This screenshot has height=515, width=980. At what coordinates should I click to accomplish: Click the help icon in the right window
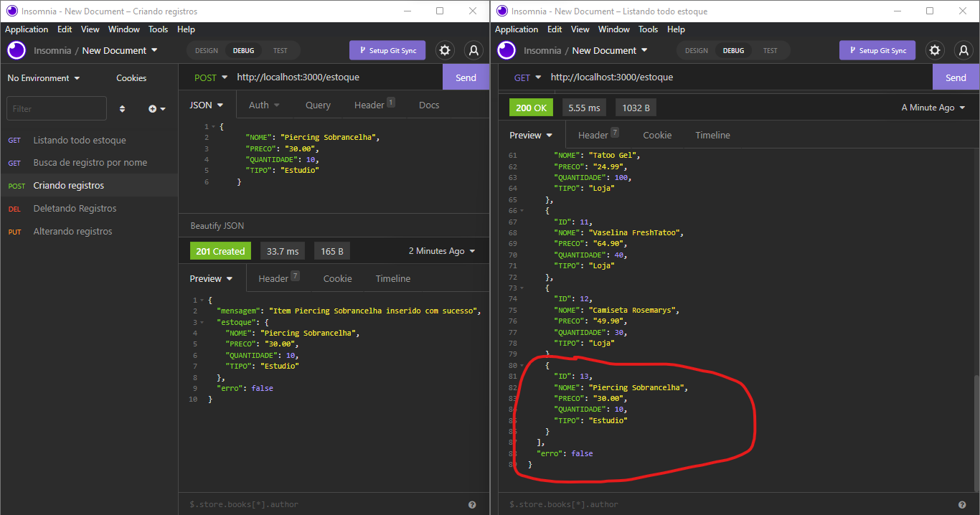[x=962, y=504]
